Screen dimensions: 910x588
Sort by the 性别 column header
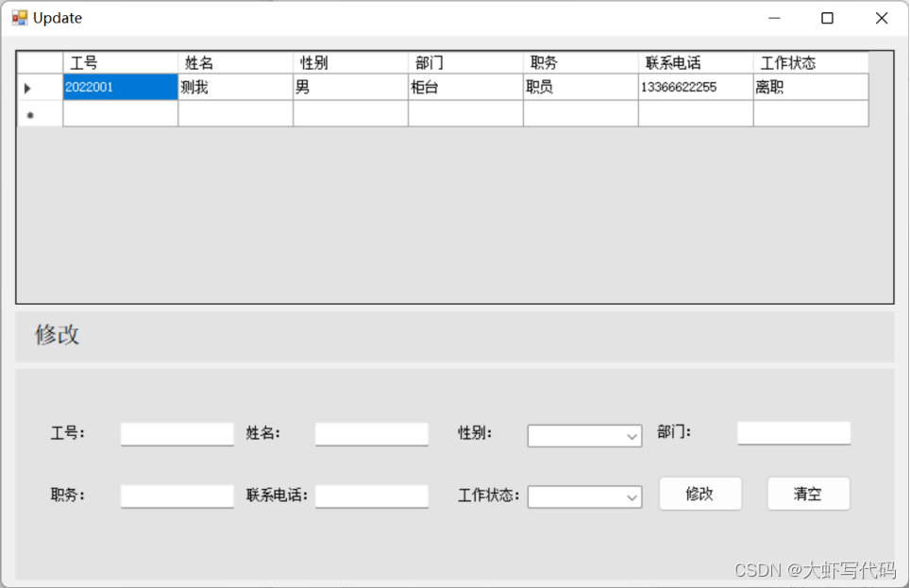tap(350, 62)
